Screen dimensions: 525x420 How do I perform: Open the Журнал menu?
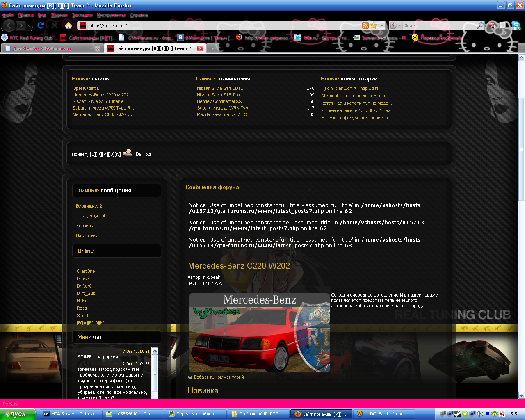(x=59, y=15)
